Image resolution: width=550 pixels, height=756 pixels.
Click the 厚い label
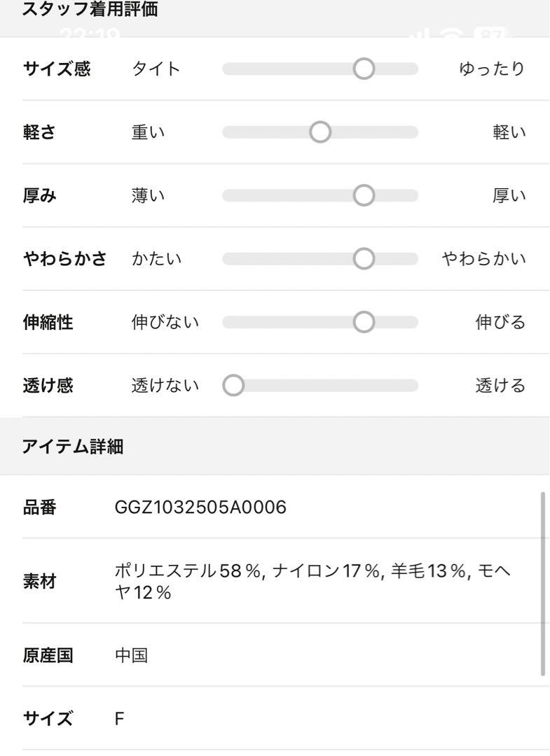509,196
